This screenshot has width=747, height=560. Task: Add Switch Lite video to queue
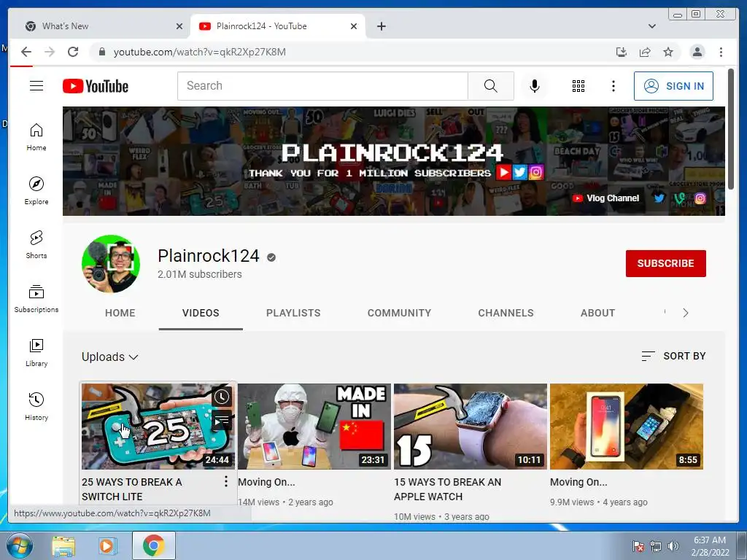point(222,421)
